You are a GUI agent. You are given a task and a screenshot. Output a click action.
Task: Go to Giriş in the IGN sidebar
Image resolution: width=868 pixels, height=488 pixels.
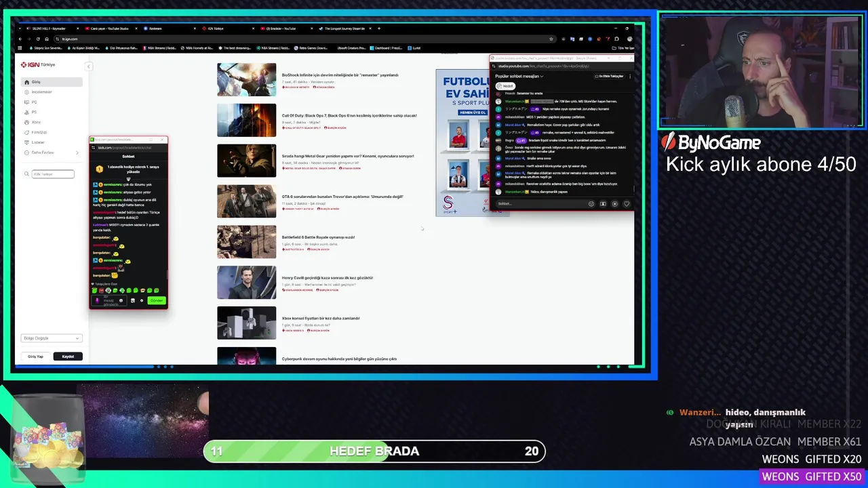pos(52,82)
